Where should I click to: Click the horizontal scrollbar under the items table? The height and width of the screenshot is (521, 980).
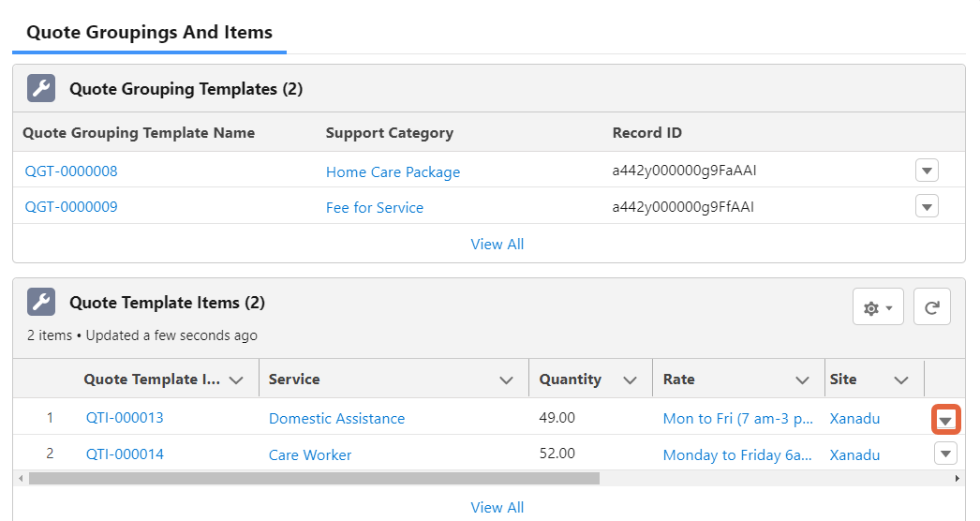pyautogui.click(x=314, y=478)
